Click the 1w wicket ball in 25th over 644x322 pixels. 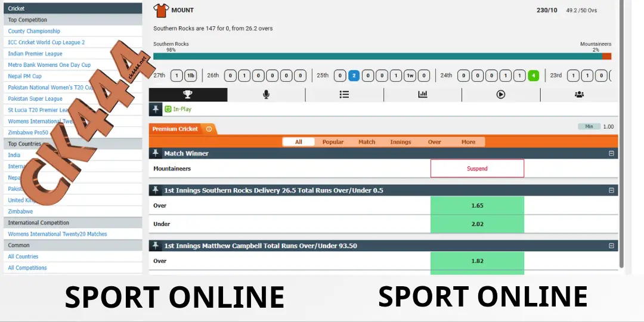click(410, 76)
